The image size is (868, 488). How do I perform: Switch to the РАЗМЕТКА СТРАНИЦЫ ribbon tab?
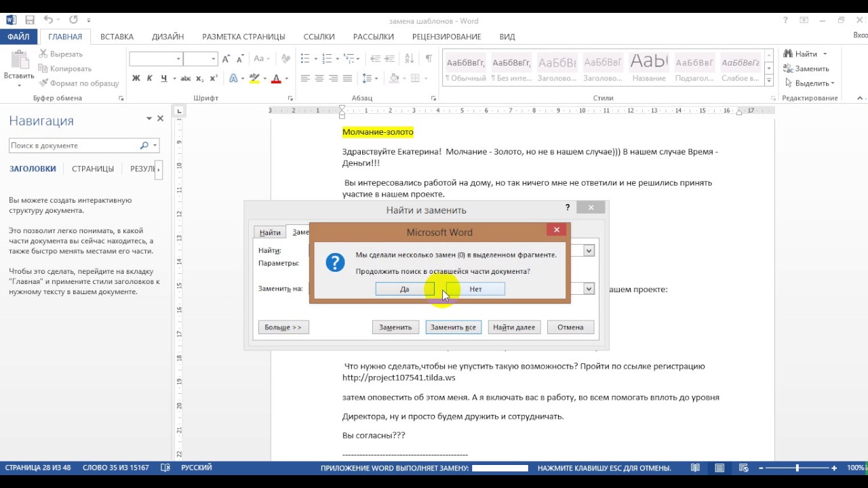pyautogui.click(x=243, y=37)
